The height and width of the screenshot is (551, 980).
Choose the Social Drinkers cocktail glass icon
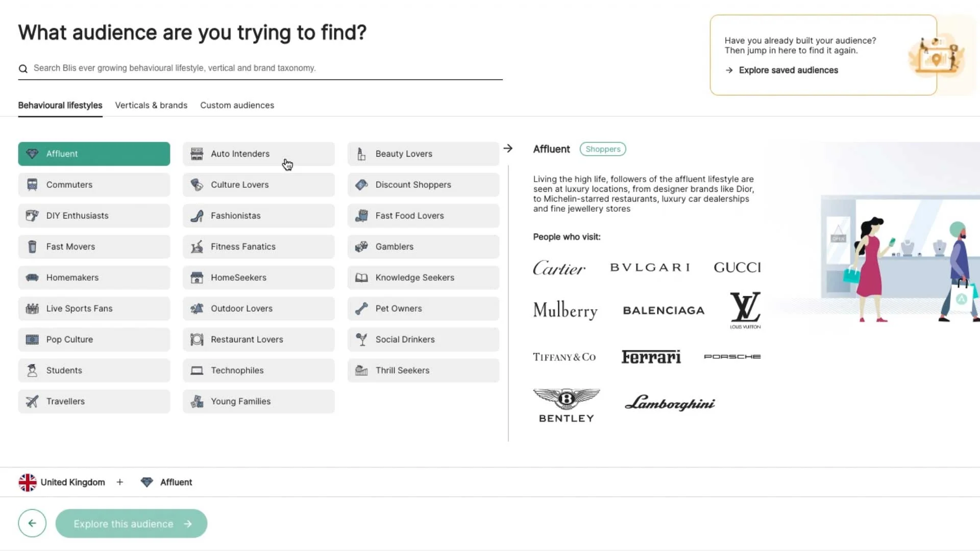point(361,339)
